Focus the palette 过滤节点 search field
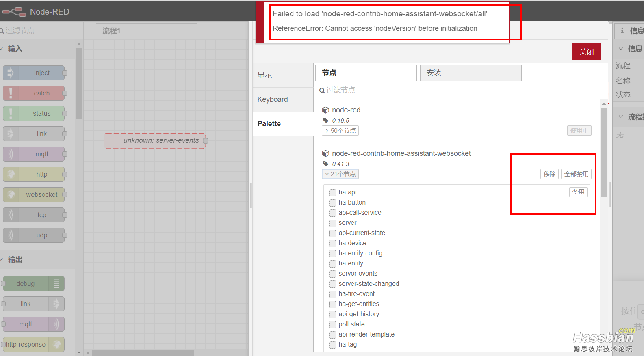Viewport: 644px width, 356px height. point(41,30)
